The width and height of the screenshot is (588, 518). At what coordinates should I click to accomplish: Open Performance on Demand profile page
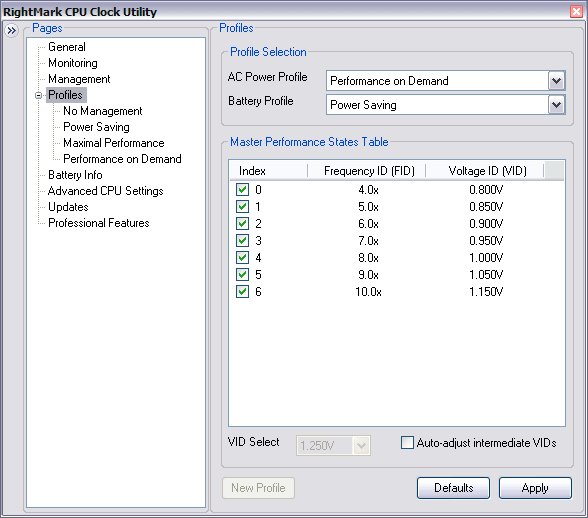tap(122, 159)
